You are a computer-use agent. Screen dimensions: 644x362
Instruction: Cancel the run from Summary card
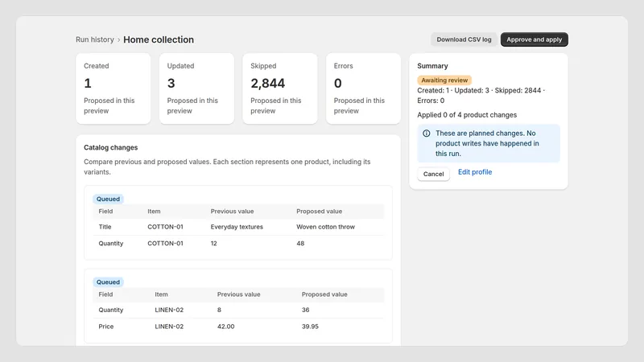click(x=433, y=174)
